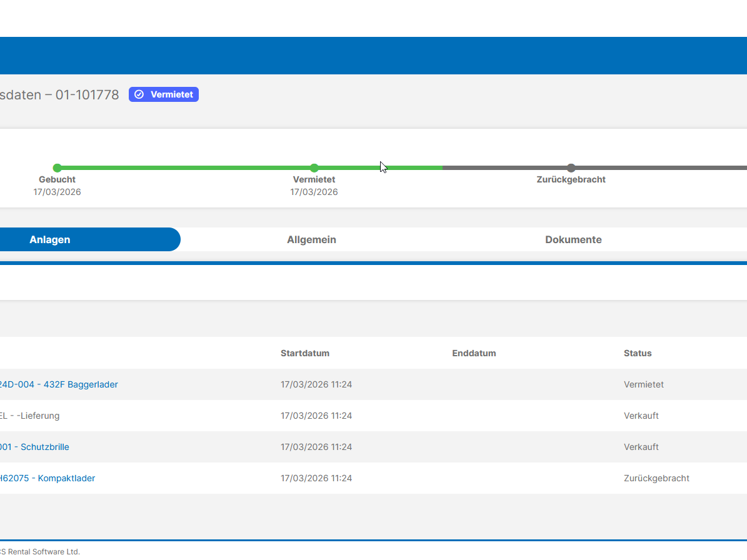The width and height of the screenshot is (747, 560).
Task: Open the 432F Baggerlader asset link
Action: [59, 384]
